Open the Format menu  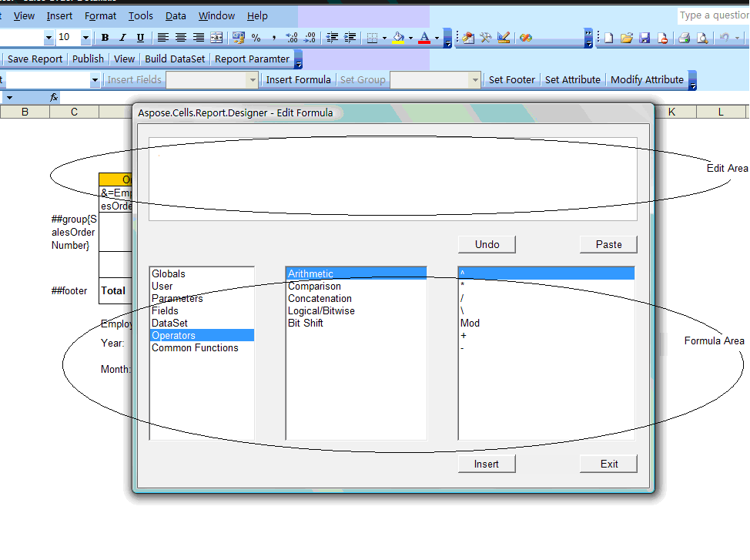(100, 16)
